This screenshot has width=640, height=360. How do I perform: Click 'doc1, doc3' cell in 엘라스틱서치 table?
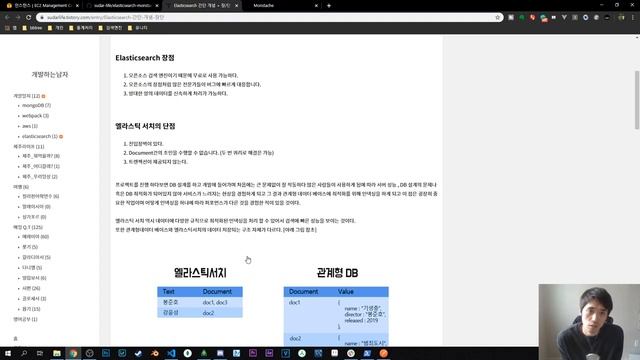point(215,302)
